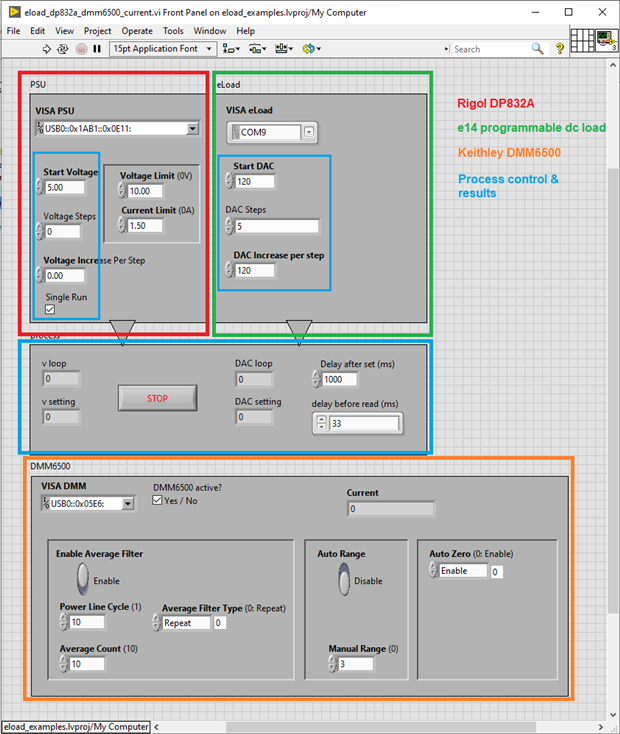
Task: Click the Start Voltage stepper arrows
Action: (40, 188)
